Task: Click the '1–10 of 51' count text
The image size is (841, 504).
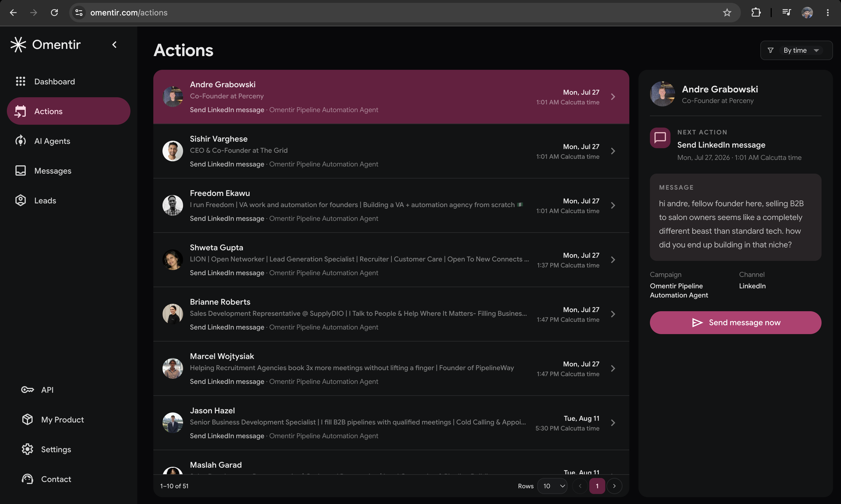Action: 174,486
